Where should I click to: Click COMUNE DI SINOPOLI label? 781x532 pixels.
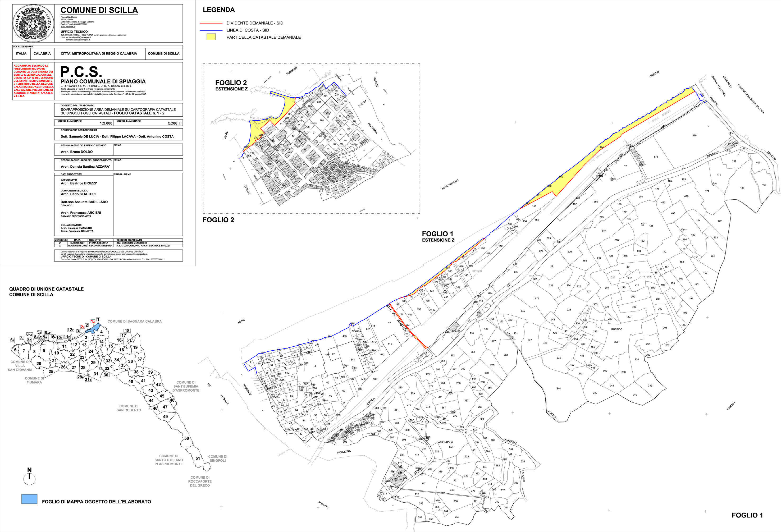click(218, 458)
